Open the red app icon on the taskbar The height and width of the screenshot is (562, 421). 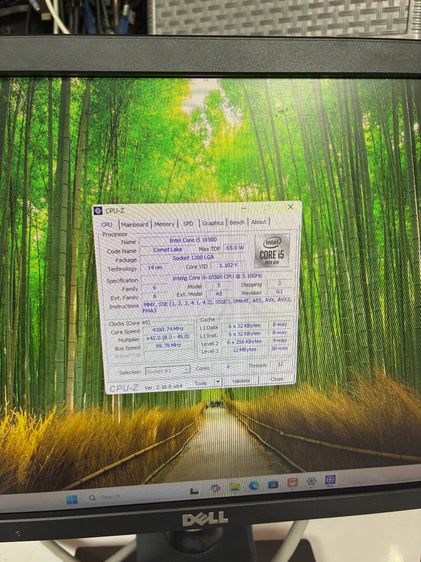click(292, 482)
